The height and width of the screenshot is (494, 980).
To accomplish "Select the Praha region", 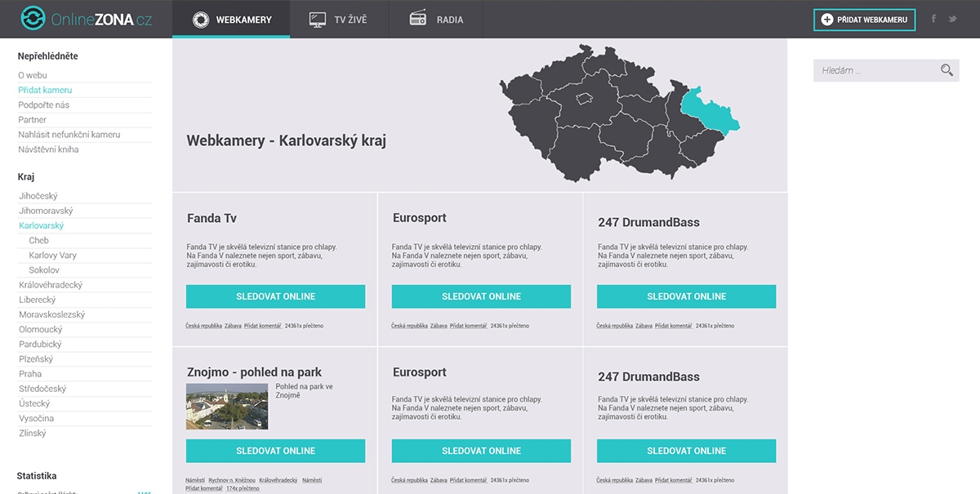I will [30, 374].
